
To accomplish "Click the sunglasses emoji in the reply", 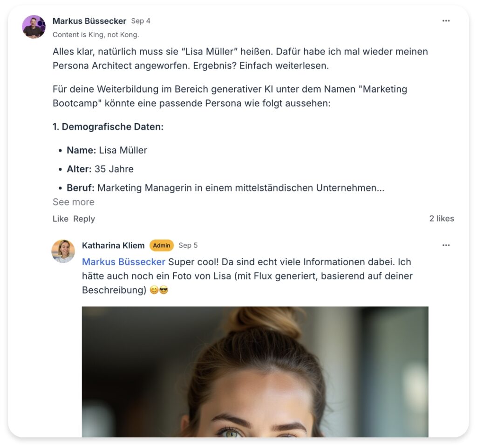I will click(164, 290).
